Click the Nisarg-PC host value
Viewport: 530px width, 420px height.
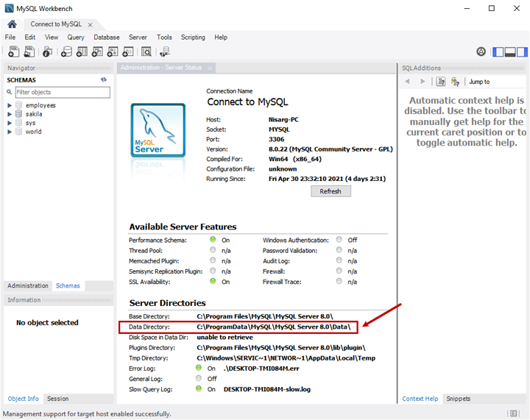point(283,119)
